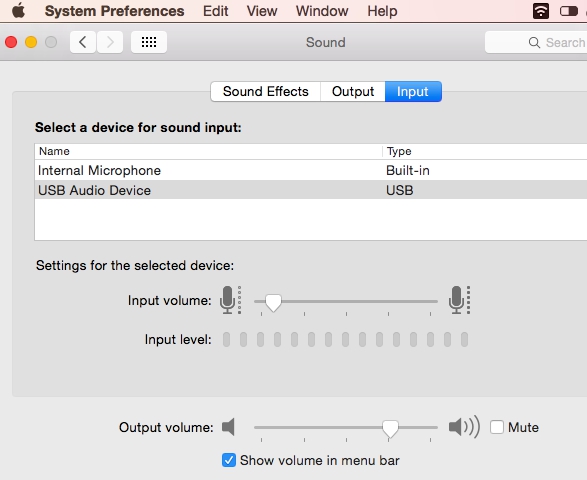The height and width of the screenshot is (480, 587).
Task: Select Internal Microphone input device
Action: (311, 170)
